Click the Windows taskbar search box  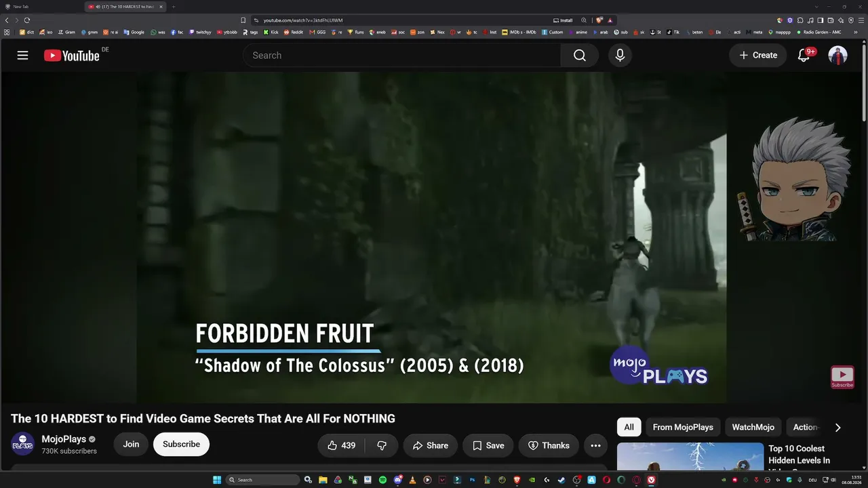(x=262, y=480)
